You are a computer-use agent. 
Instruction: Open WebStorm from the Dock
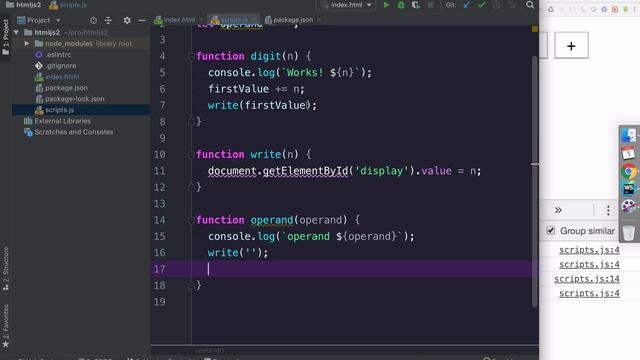click(629, 189)
